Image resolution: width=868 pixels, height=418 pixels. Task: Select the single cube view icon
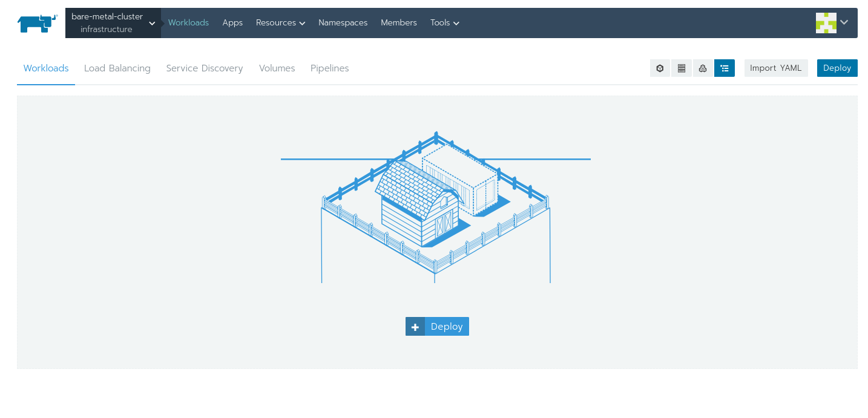click(x=660, y=68)
